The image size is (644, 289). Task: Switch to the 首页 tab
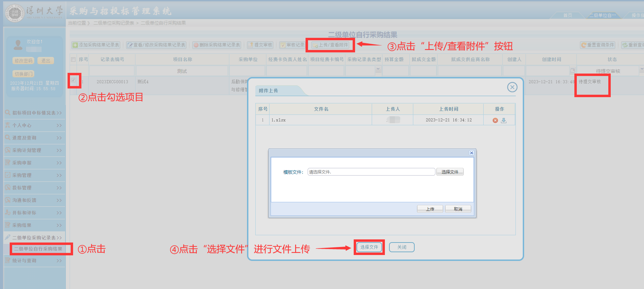point(567,15)
